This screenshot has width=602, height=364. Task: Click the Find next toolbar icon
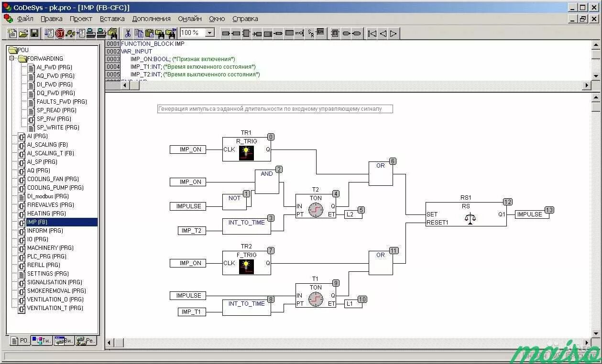pos(171,33)
